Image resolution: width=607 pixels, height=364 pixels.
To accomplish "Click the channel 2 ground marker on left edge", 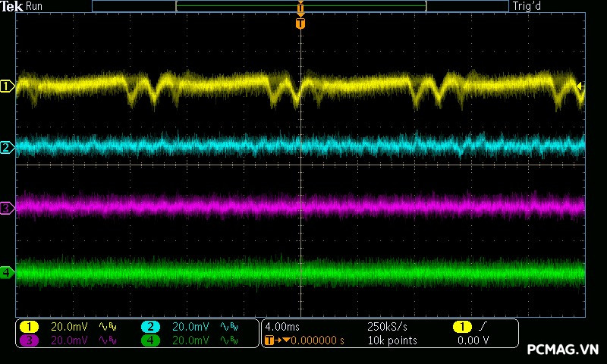I will click(7, 147).
